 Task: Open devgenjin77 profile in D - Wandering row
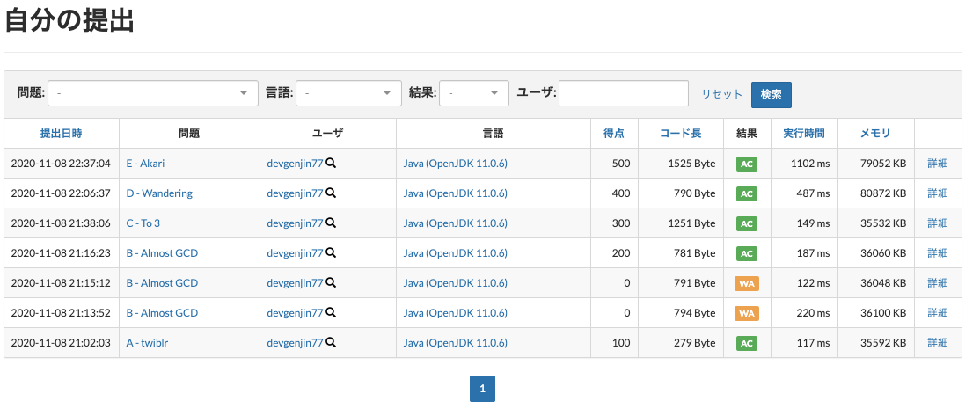pyautogui.click(x=295, y=193)
